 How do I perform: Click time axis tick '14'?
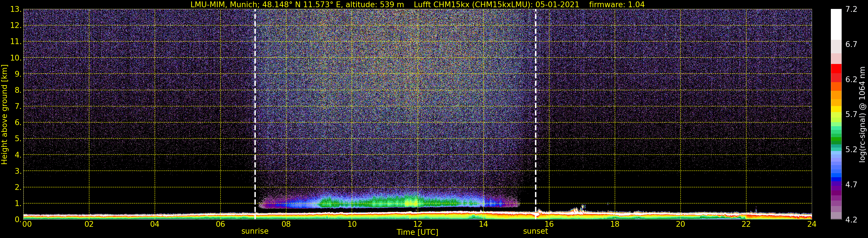tap(483, 224)
